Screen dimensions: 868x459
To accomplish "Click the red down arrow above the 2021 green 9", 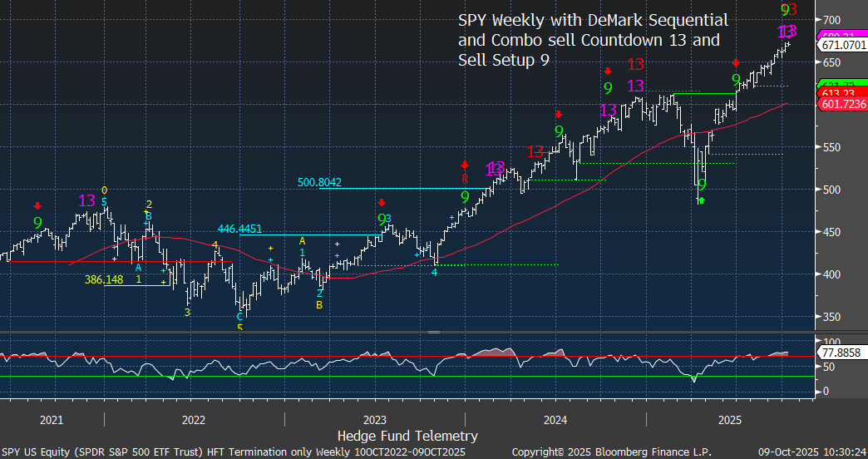I will (37, 206).
